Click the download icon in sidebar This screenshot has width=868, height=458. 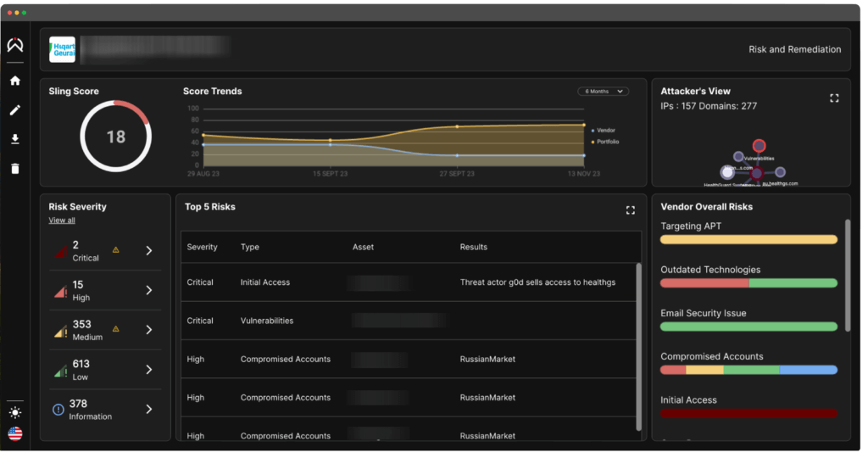pos(14,139)
